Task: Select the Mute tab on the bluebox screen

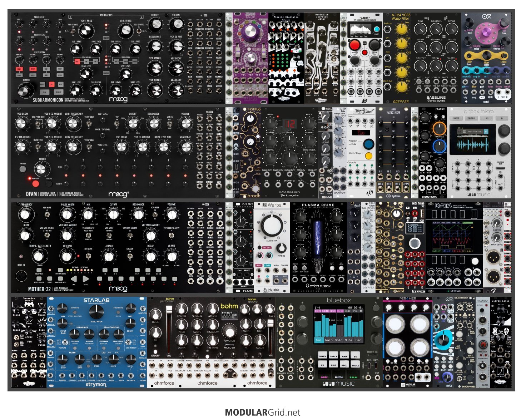Action: (348, 340)
